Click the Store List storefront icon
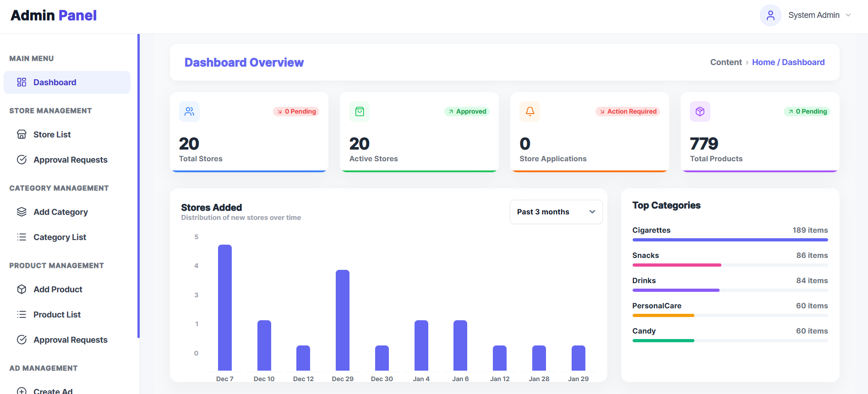 tap(22, 134)
